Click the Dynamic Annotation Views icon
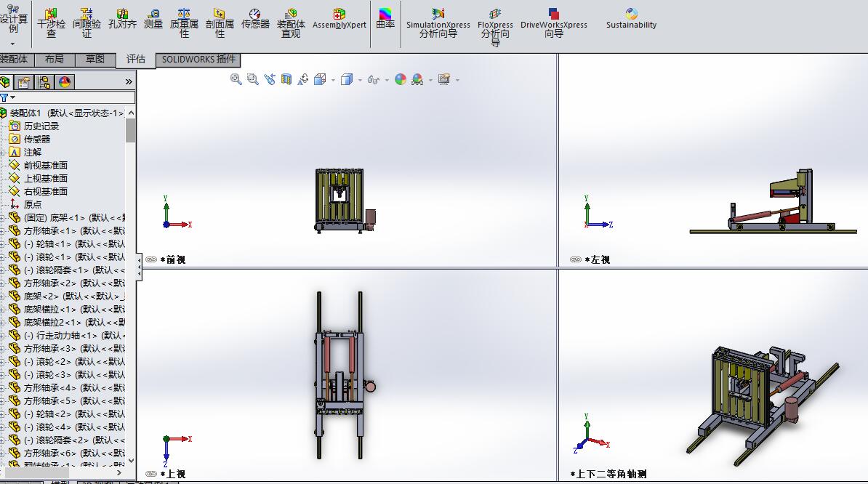This screenshot has width=868, height=484. pyautogui.click(x=303, y=79)
